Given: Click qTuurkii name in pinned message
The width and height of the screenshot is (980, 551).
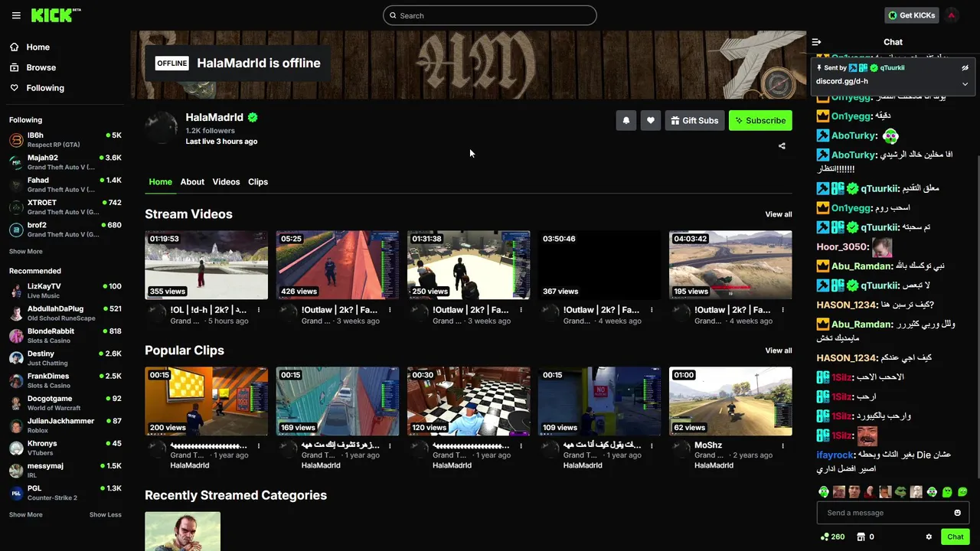Looking at the screenshot, I should (893, 68).
